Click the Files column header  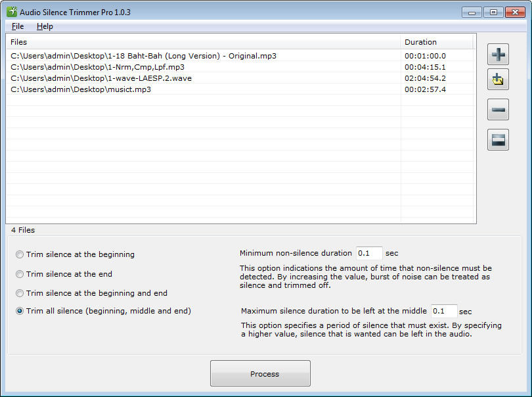click(203, 42)
